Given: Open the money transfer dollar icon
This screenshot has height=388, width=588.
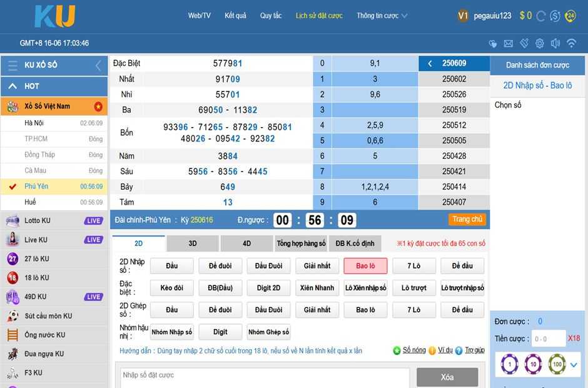Looking at the screenshot, I should (555, 16).
